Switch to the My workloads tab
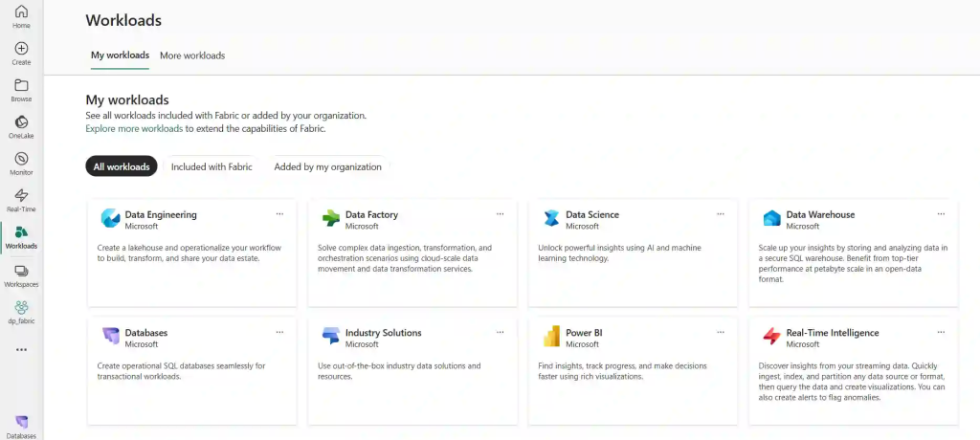Screen dimensions: 980x440 click(120, 55)
